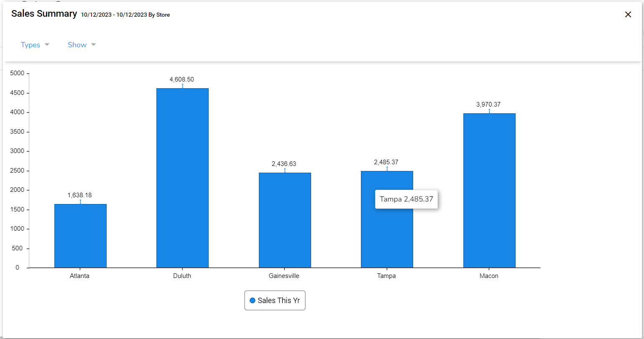The width and height of the screenshot is (644, 339).
Task: Select the Duluth bar
Action: point(182,178)
